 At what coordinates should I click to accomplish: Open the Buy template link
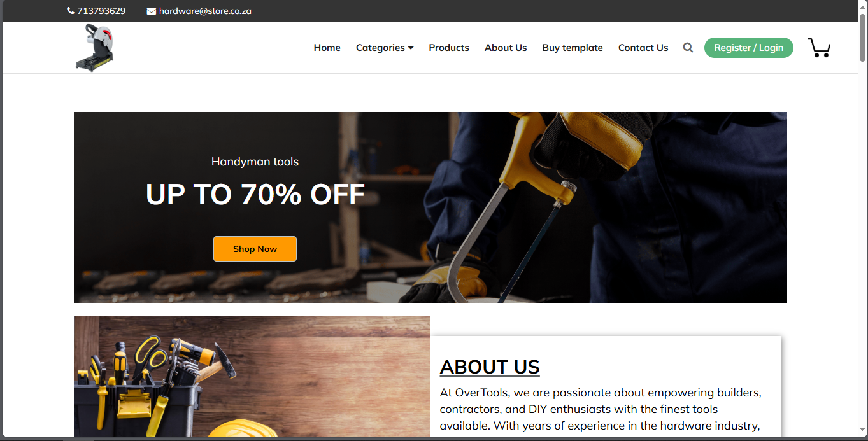(573, 48)
